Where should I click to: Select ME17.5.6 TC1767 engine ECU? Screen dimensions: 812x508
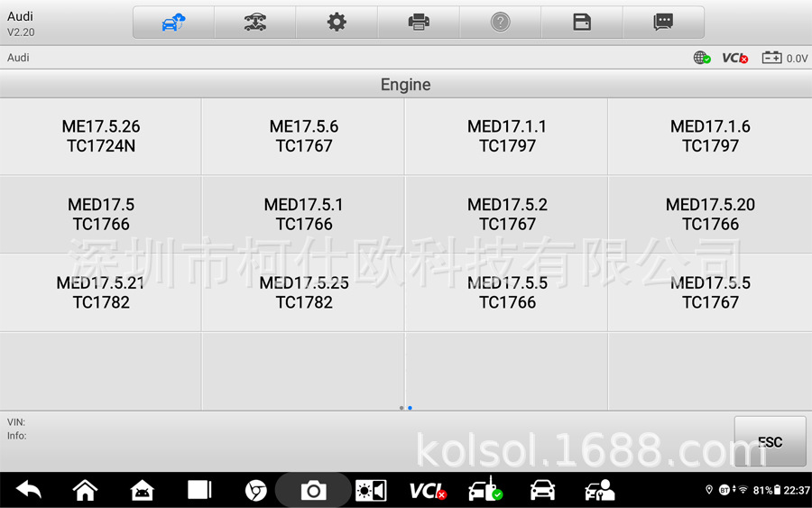[x=303, y=136]
